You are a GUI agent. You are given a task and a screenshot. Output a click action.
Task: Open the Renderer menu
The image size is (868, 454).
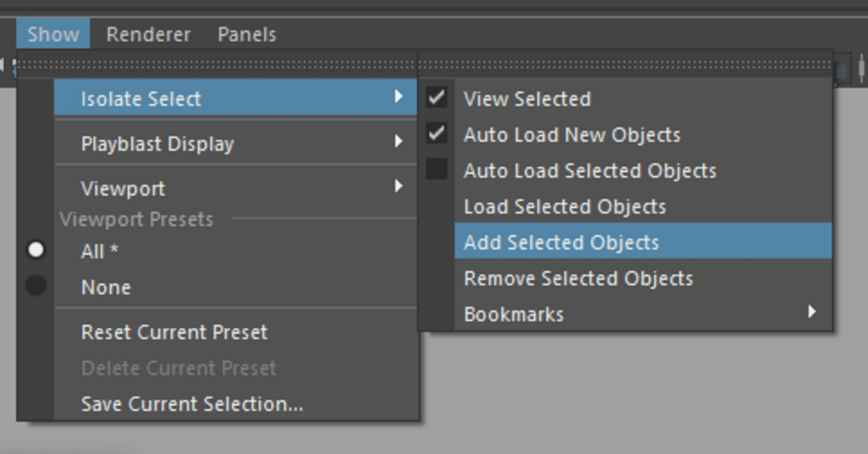[149, 35]
